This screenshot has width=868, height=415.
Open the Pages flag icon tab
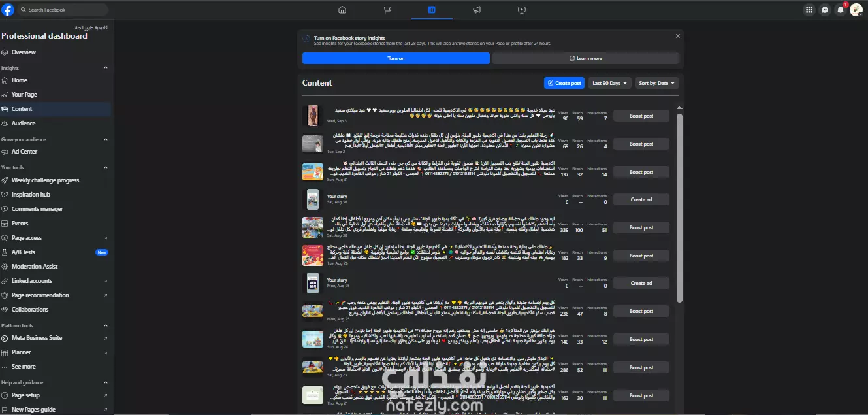pos(387,10)
